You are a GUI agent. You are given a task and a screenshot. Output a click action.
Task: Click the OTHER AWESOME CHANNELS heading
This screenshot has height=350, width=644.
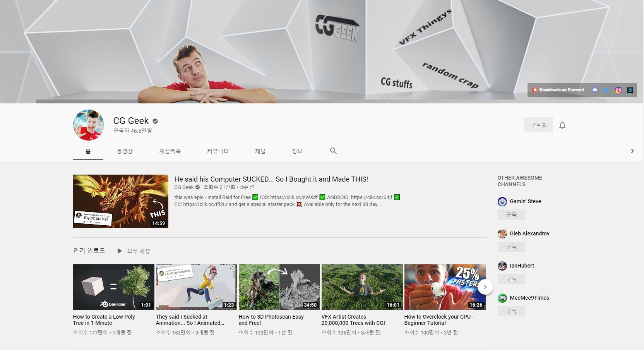520,181
